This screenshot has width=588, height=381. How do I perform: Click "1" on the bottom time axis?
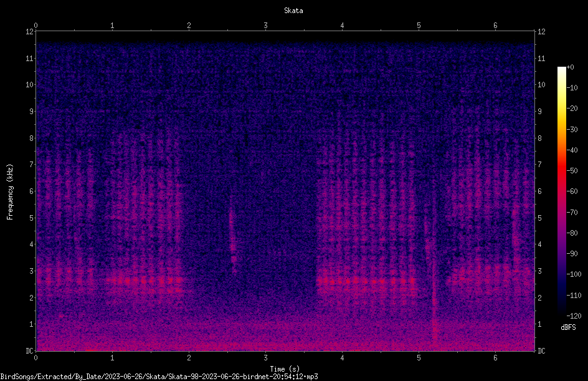(x=112, y=358)
